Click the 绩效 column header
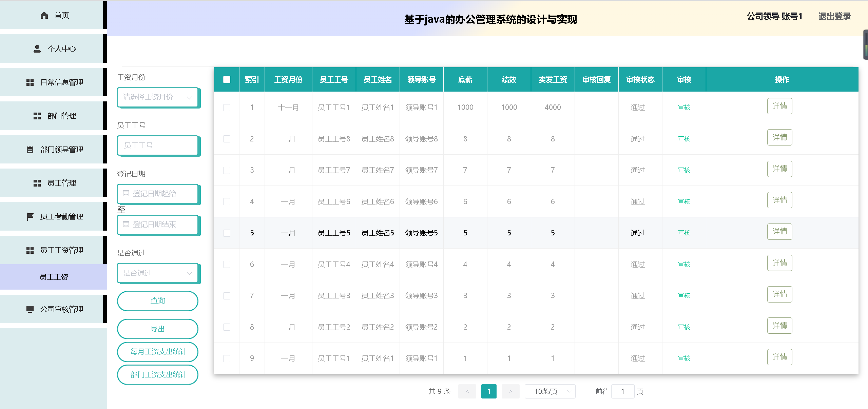The height and width of the screenshot is (409, 868). coord(509,80)
